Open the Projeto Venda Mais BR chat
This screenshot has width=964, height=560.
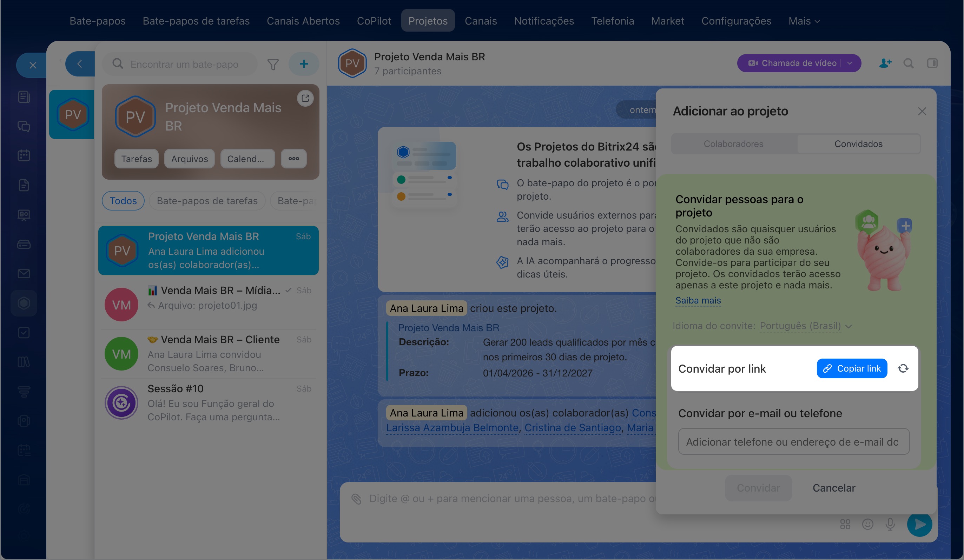[209, 251]
